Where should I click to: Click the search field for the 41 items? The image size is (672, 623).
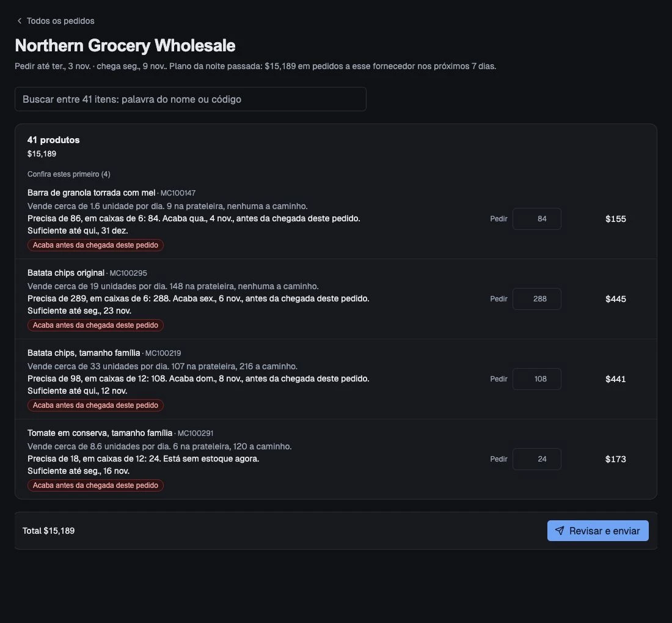coord(190,99)
